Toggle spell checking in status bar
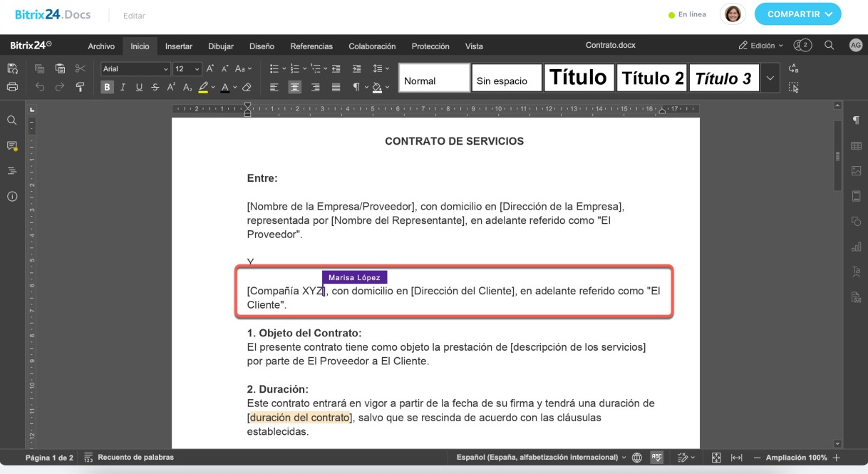868x474 pixels. pos(656,458)
